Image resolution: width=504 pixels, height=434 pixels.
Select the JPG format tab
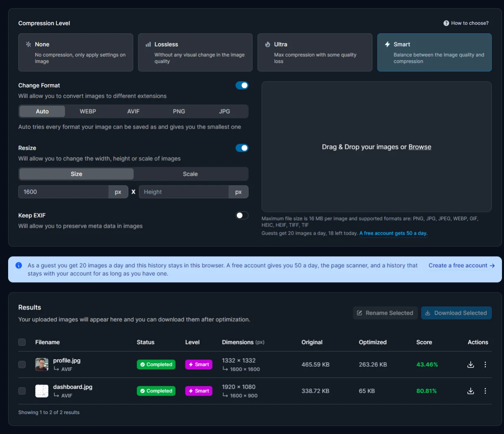[224, 111]
